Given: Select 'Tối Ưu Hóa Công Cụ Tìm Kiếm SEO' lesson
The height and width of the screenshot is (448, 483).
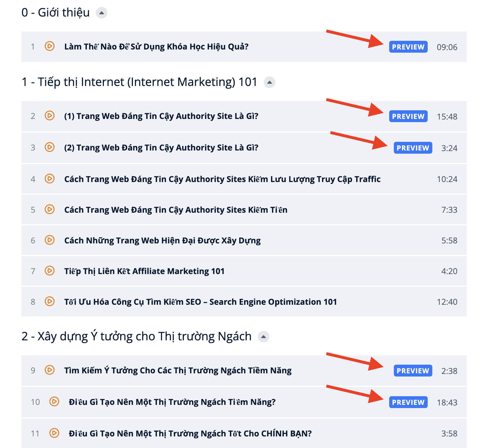Looking at the screenshot, I should [200, 302].
